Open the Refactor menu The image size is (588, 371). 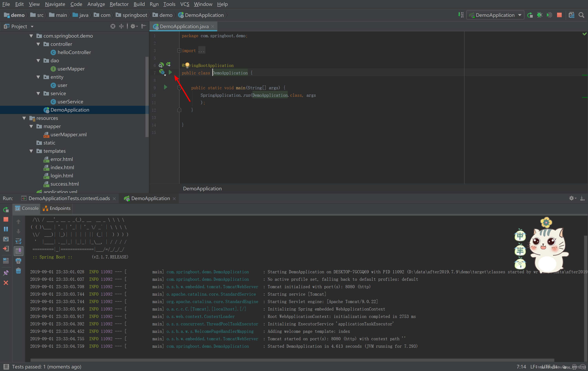point(119,4)
